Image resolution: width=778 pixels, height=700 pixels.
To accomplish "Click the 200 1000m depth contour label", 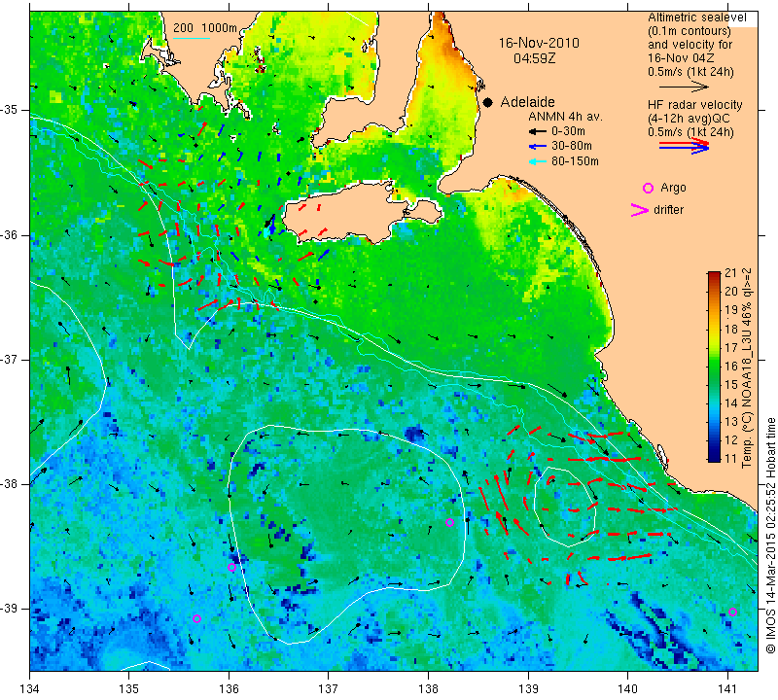I will coord(205,28).
